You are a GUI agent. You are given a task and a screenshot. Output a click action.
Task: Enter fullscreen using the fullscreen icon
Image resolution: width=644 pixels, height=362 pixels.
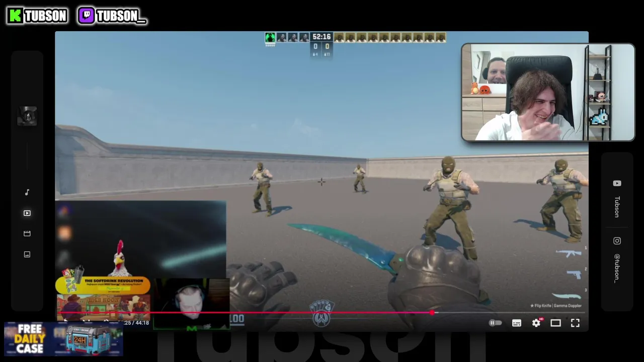(x=575, y=323)
